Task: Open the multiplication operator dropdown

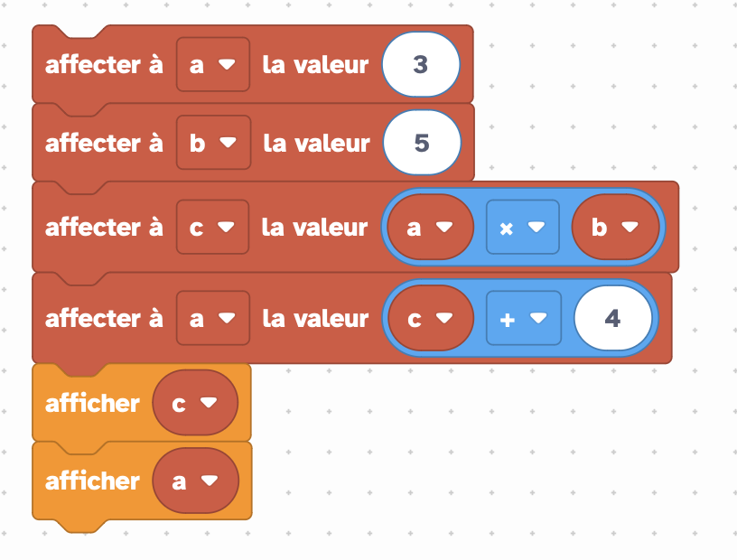Action: coord(523,227)
